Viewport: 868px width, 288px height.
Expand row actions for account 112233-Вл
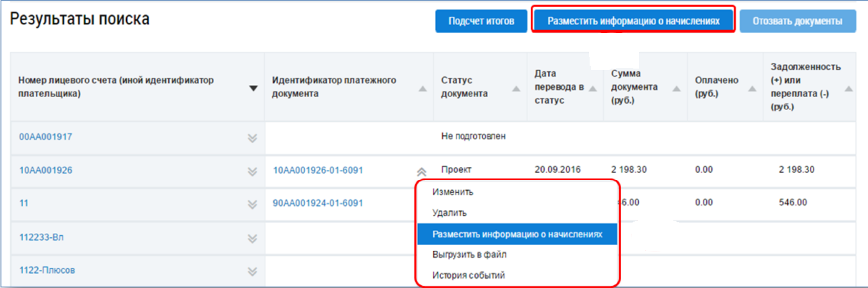coord(252,238)
